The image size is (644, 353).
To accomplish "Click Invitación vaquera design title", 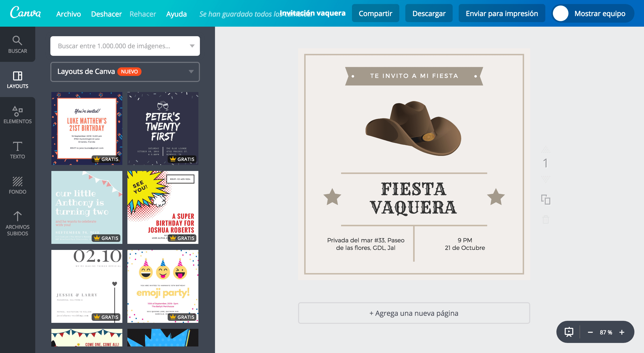I will tap(312, 13).
